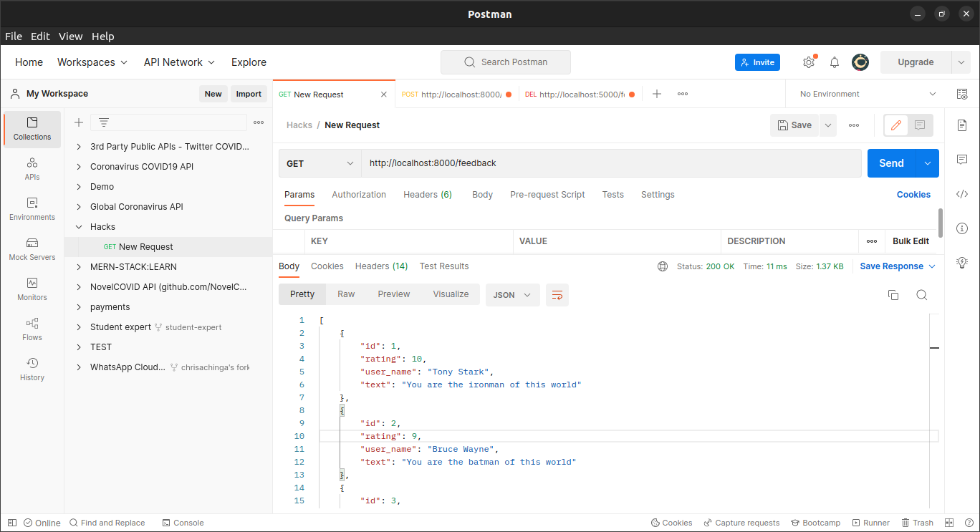Open the Environments sidebar panel
The width and height of the screenshot is (980, 532).
click(32, 209)
